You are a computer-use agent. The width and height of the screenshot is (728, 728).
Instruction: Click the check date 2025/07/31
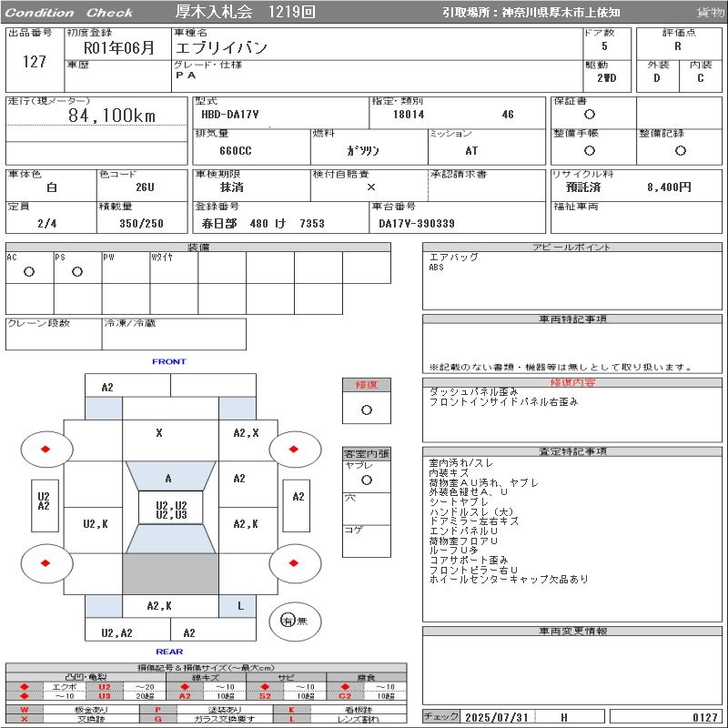tap(497, 717)
